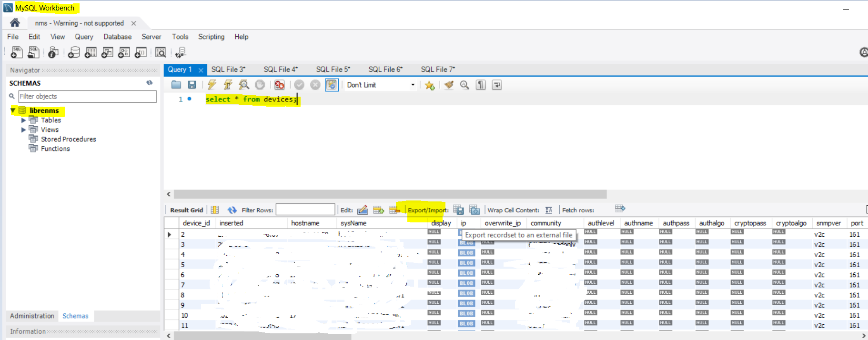Switch to the SQL File 5 tab
The width and height of the screenshot is (868, 340).
[333, 70]
